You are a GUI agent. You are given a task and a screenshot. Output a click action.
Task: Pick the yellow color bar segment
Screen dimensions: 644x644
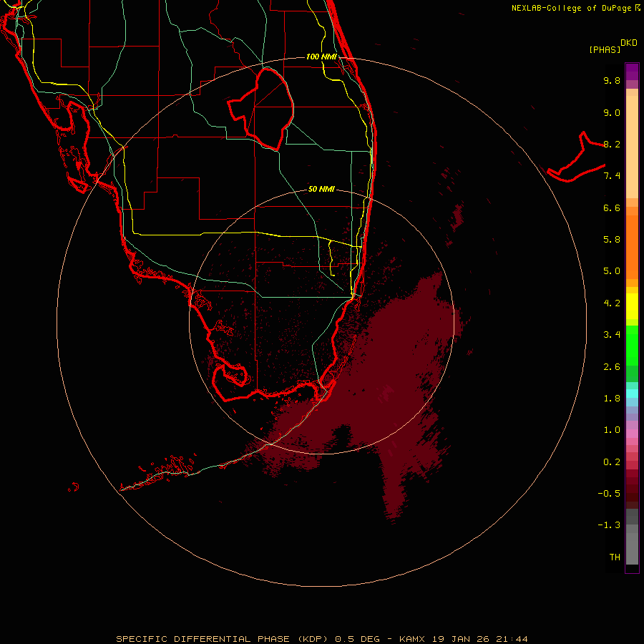[632, 306]
